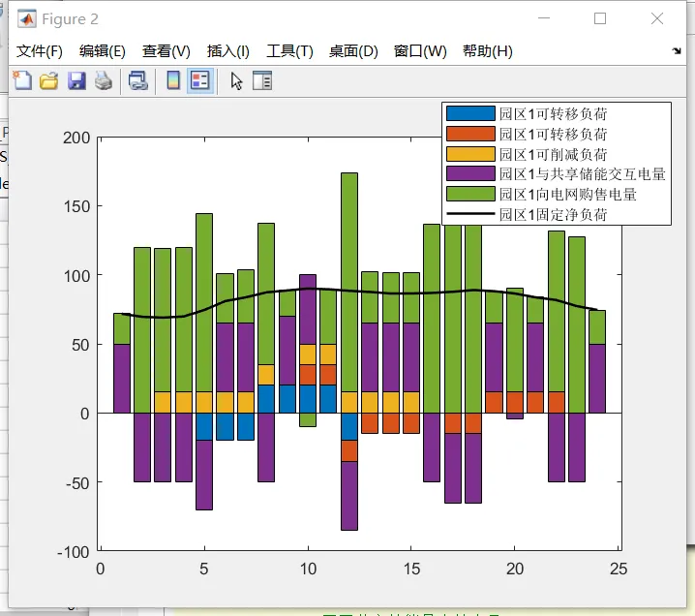Viewport: 695px width, 616px height.
Task: Insert a colorbar via toolbar icon
Action: point(173,80)
